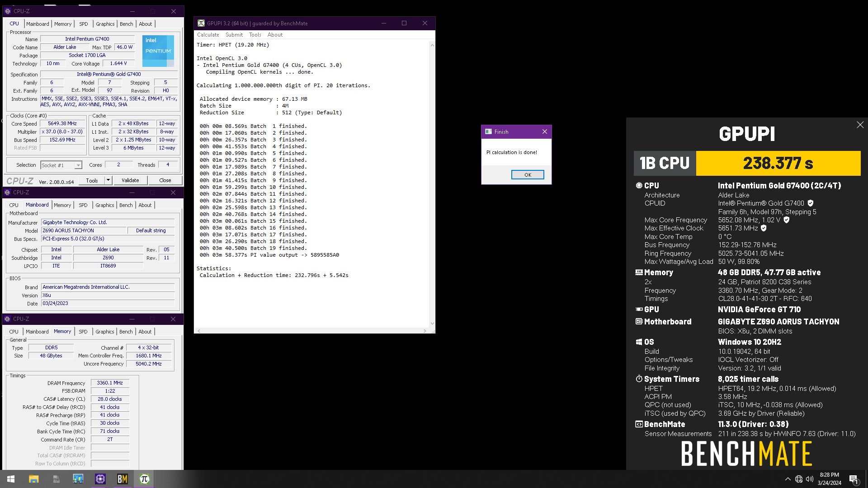Click the GPU section icon in BenchMate
The image size is (868, 488).
pos(639,310)
